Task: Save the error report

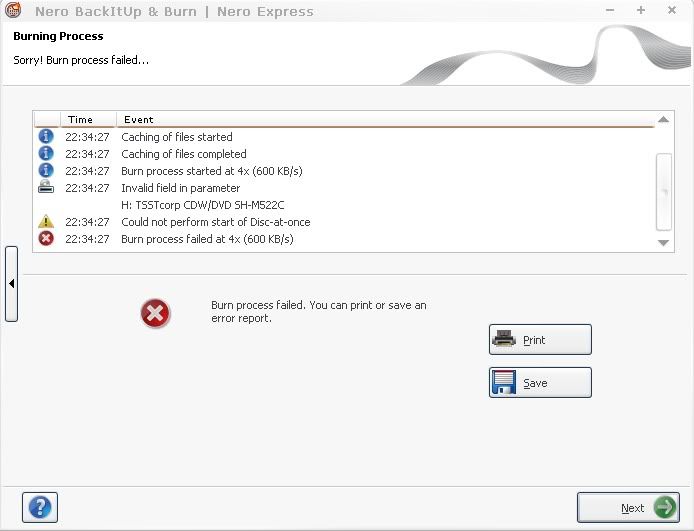Action: [540, 382]
